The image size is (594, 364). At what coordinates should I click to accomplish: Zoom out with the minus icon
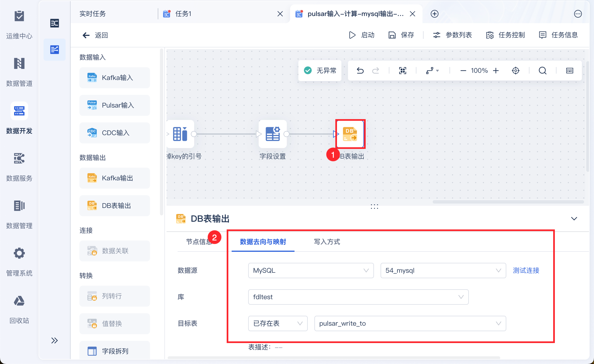(x=463, y=71)
